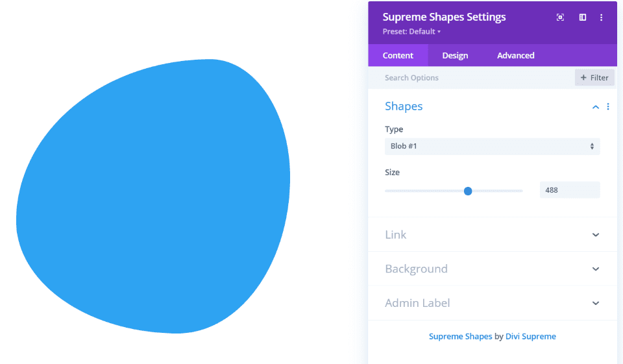Switch to the Content tab
The height and width of the screenshot is (364, 623).
click(398, 55)
